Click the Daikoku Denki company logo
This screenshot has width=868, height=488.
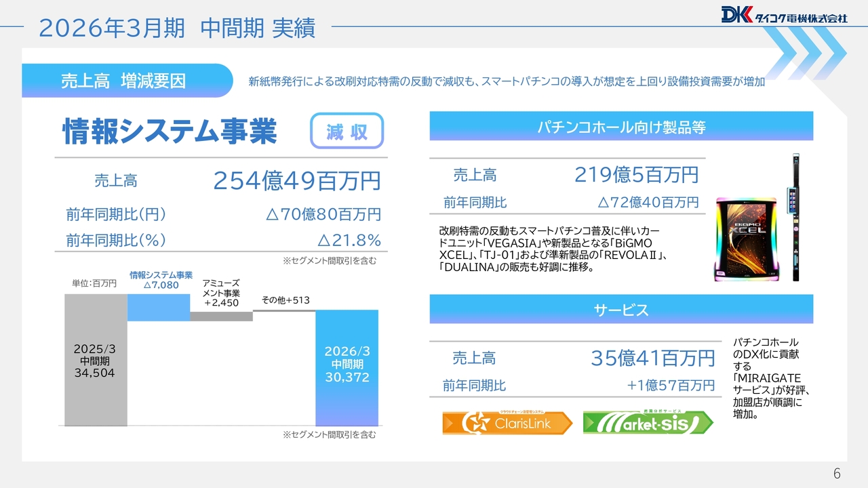coord(784,15)
